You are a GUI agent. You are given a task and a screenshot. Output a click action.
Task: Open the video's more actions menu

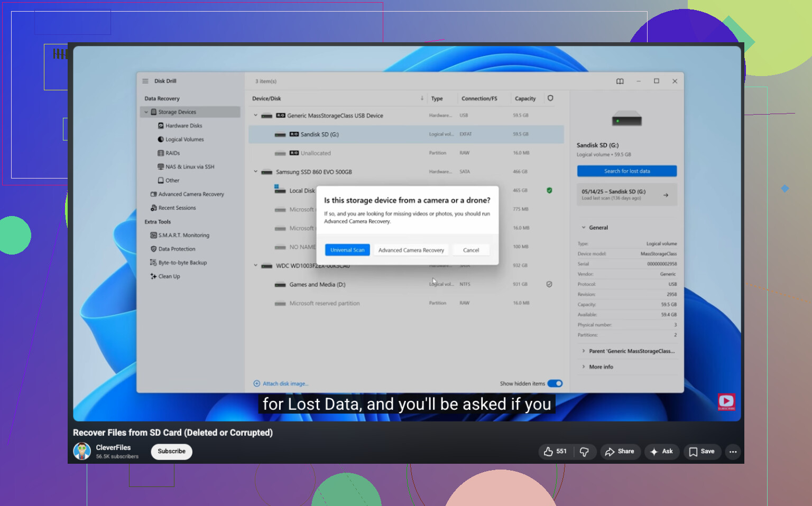coord(733,452)
